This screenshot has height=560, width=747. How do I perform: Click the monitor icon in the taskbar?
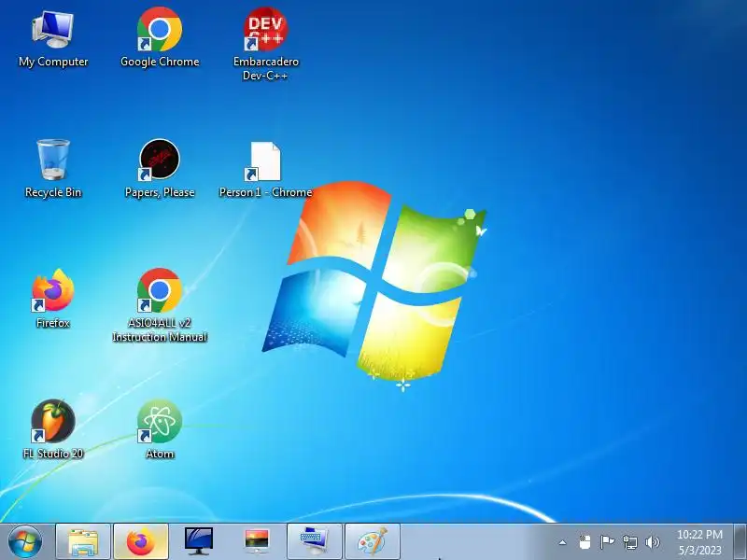pyautogui.click(x=199, y=542)
